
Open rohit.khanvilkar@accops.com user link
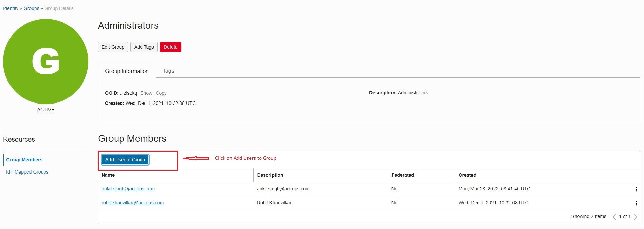(x=133, y=203)
